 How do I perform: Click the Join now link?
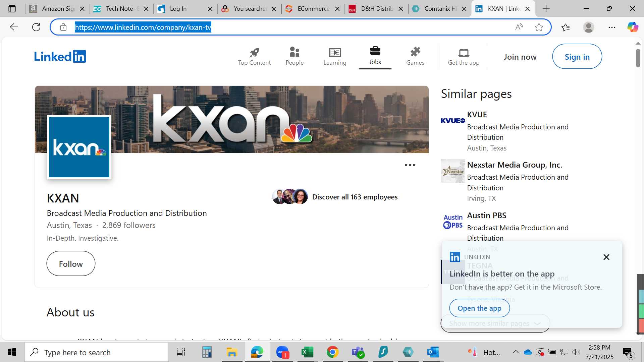pyautogui.click(x=520, y=57)
